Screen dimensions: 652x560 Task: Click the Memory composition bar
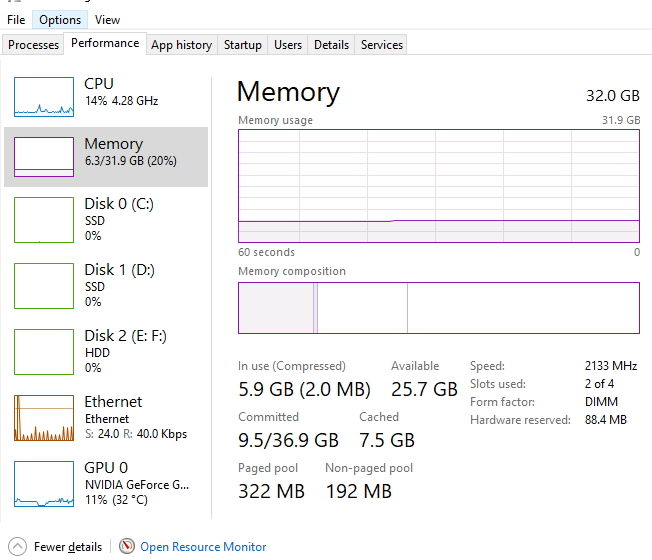click(x=439, y=308)
